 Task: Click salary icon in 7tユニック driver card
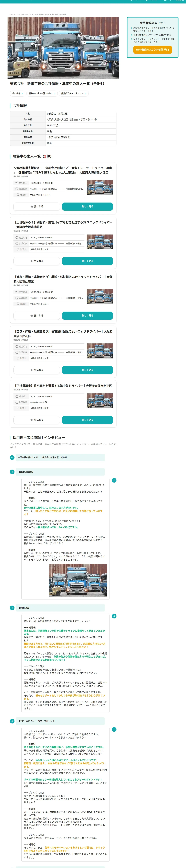tap(17, 238)
